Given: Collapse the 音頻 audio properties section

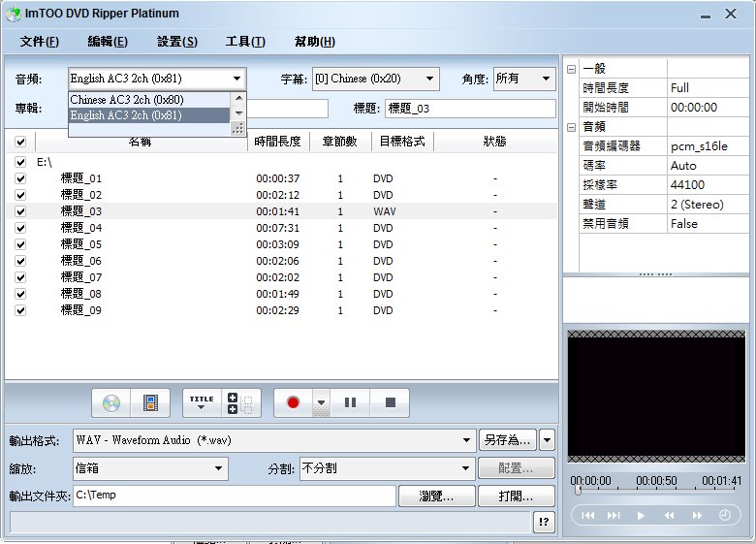Looking at the screenshot, I should coord(571,127).
